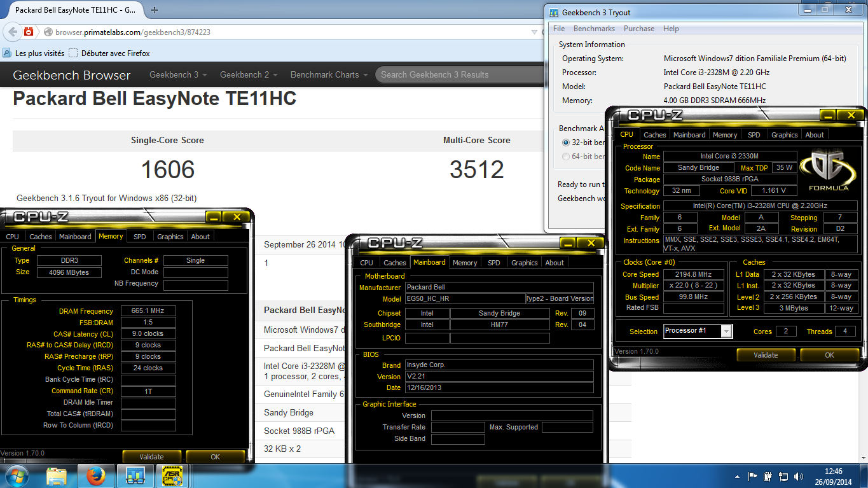The height and width of the screenshot is (488, 868).
Task: Expand Benchmark Charts navbar dropdown
Action: (x=329, y=74)
